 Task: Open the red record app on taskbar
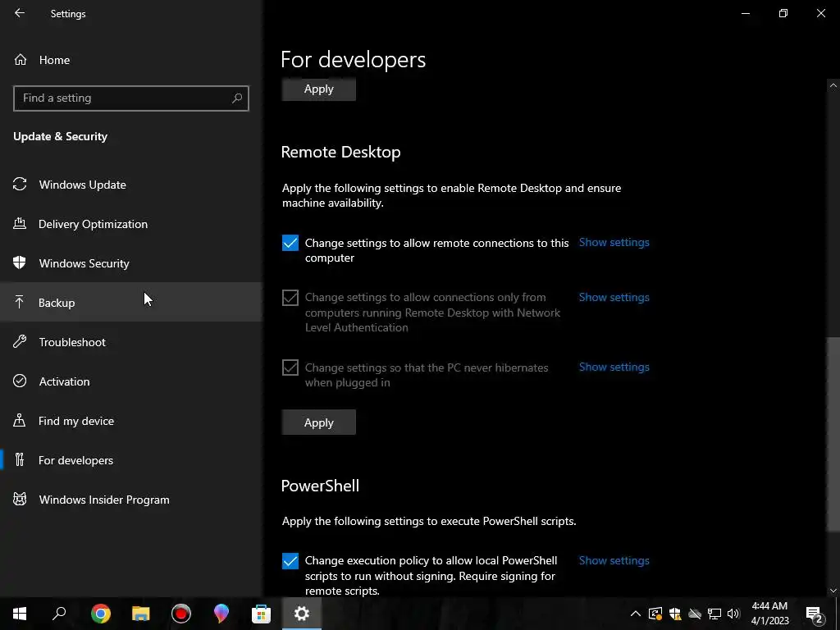pyautogui.click(x=181, y=613)
